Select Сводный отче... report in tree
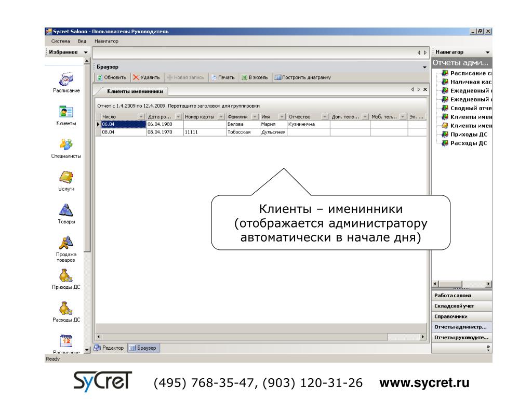This screenshot has height=399, width=532. 467,108
